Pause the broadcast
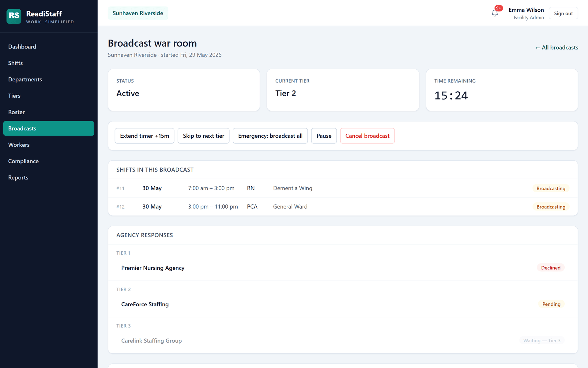This screenshot has width=588, height=368. click(x=324, y=136)
